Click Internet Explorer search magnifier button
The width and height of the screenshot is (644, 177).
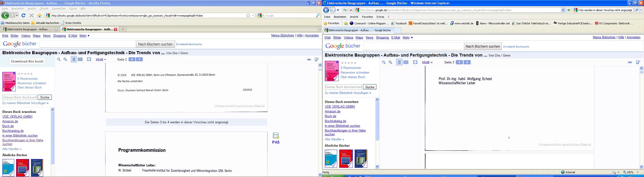[x=637, y=10]
